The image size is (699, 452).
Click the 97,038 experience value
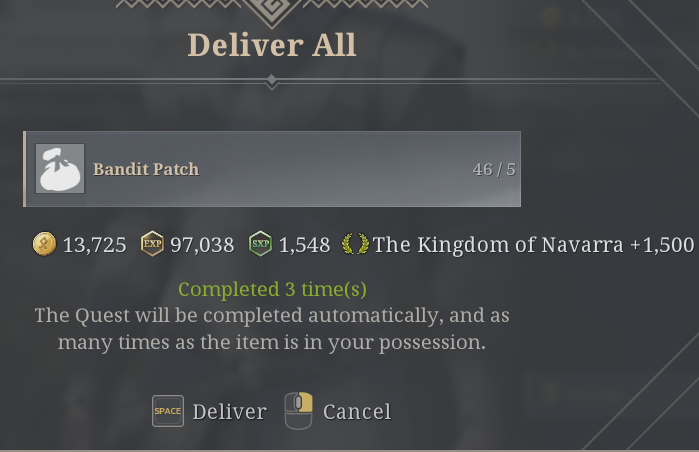[202, 245]
